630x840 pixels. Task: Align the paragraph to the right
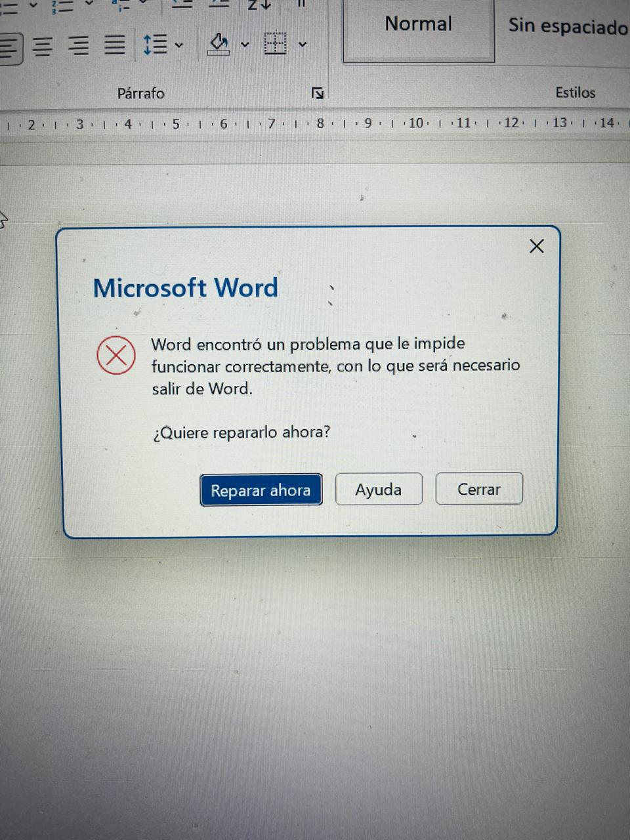[79, 46]
